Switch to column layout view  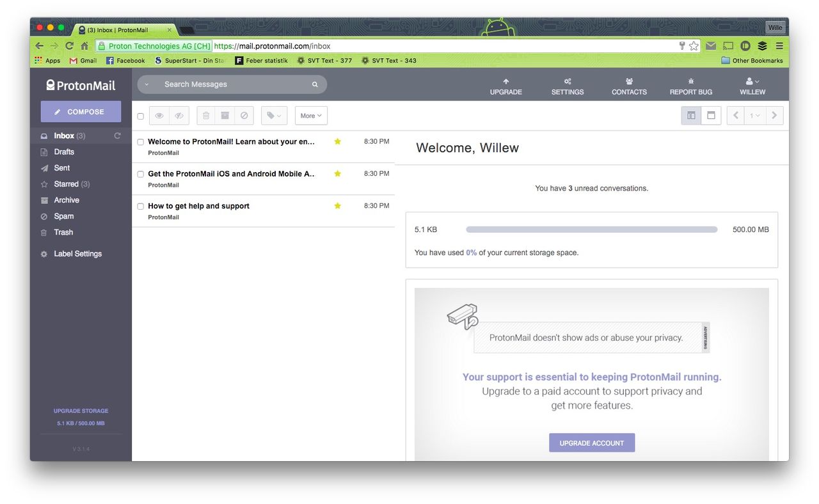(x=691, y=116)
